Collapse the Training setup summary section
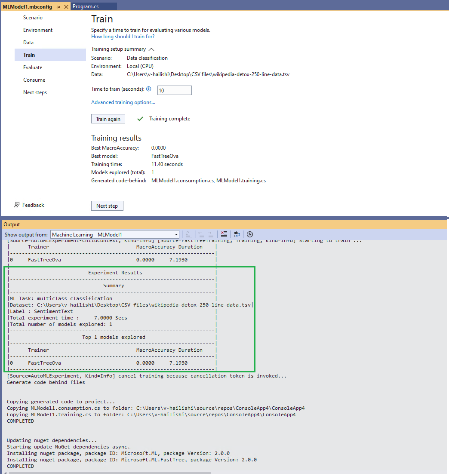The image size is (449, 476). click(151, 49)
